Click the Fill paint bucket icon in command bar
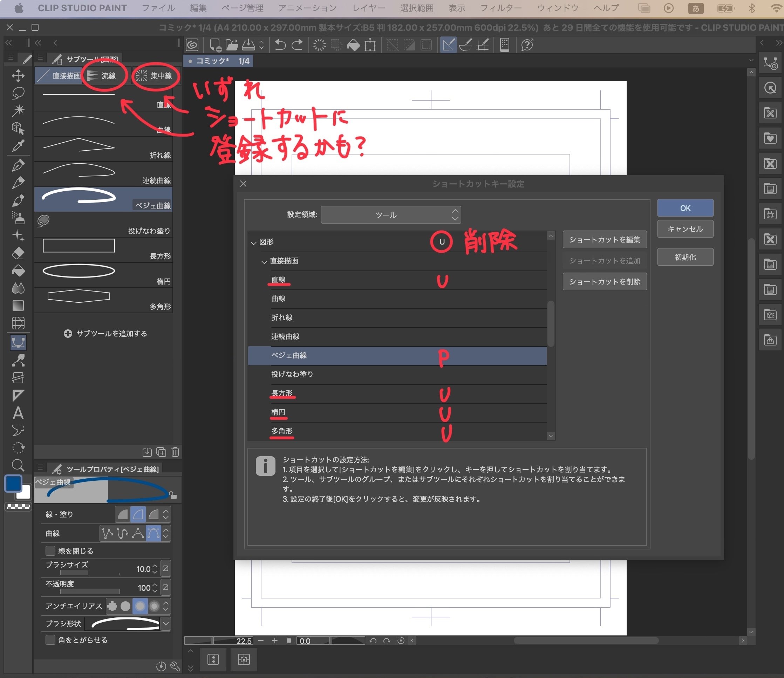 (x=353, y=45)
